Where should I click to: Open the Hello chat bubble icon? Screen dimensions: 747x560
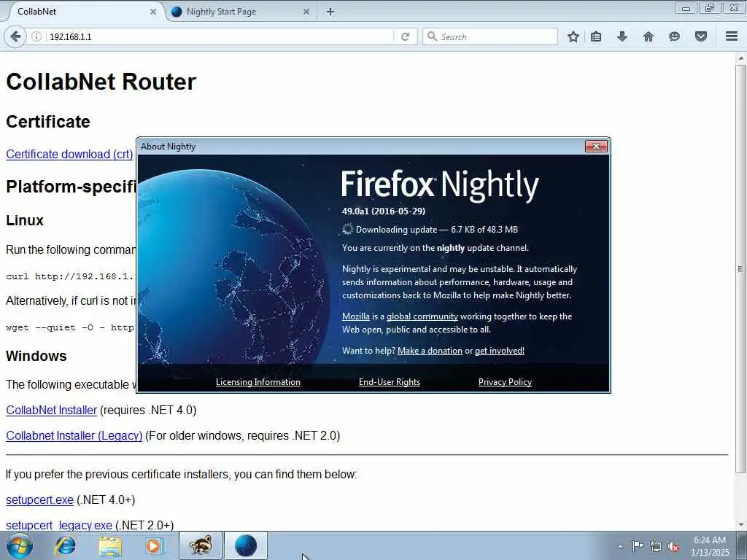[674, 36]
